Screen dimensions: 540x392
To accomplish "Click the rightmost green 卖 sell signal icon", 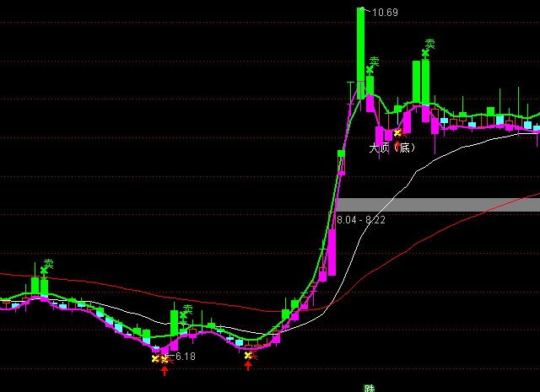I will tap(429, 46).
